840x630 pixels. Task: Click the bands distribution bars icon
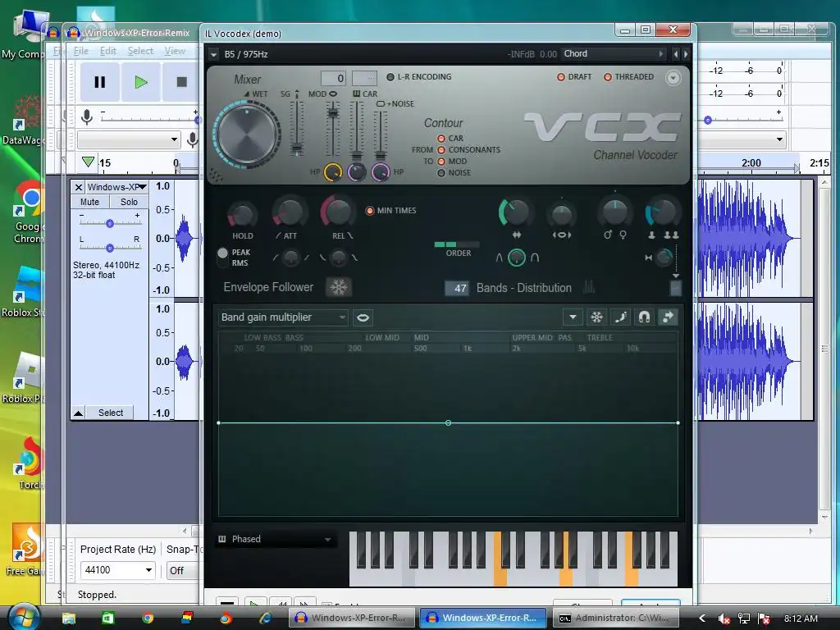(x=588, y=287)
